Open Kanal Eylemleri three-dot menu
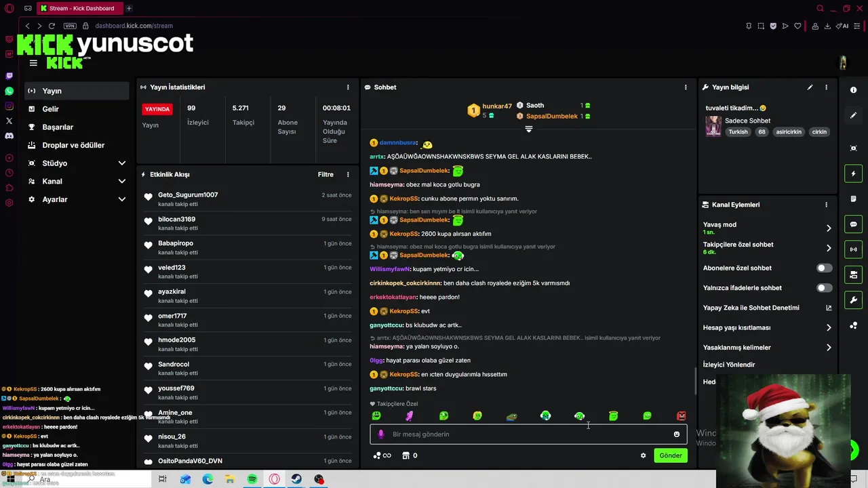 coord(826,205)
